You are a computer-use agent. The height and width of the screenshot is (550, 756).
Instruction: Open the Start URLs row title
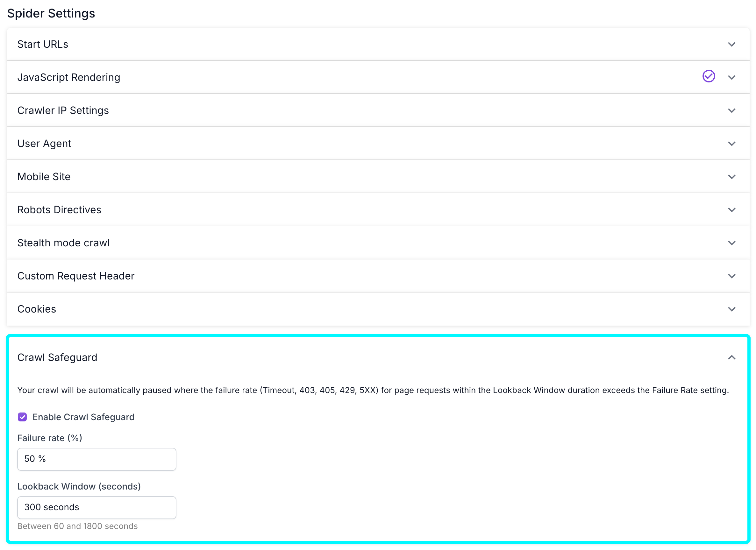pyautogui.click(x=43, y=44)
